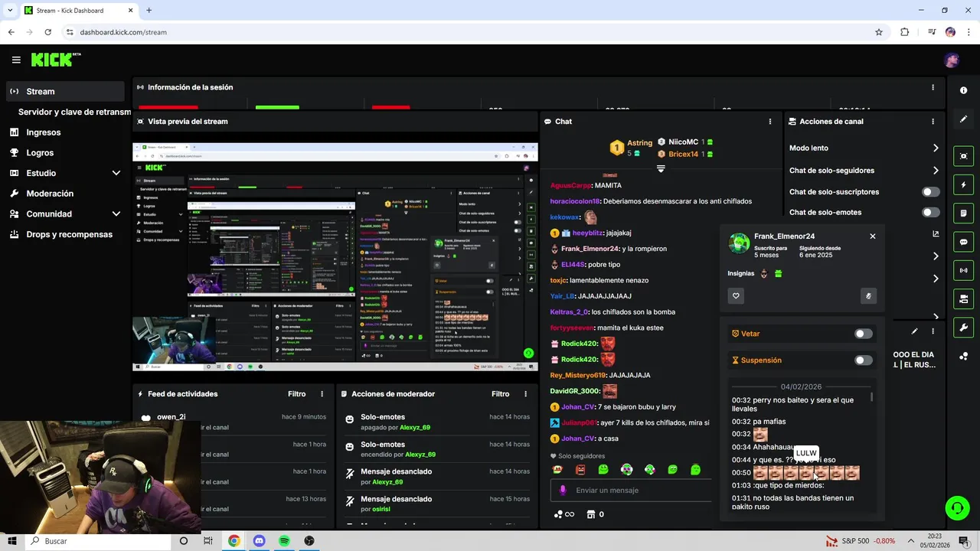Open the Acciones de canal options menu
Screen dimensions: 980x551
point(933,122)
